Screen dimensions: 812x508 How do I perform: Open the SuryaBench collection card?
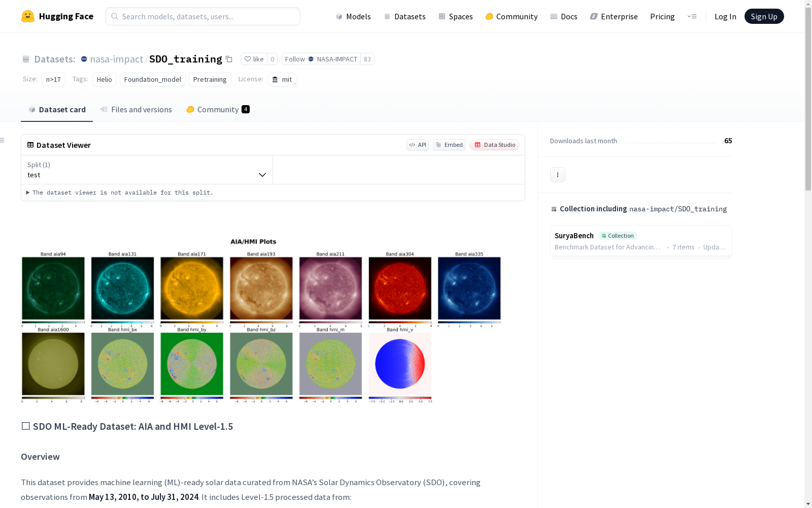point(641,241)
